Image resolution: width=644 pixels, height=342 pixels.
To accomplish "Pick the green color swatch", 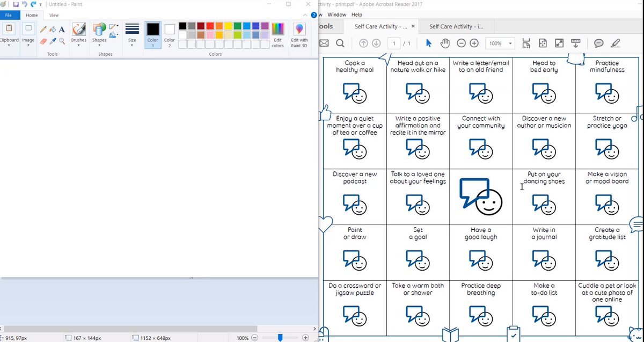I will [237, 26].
